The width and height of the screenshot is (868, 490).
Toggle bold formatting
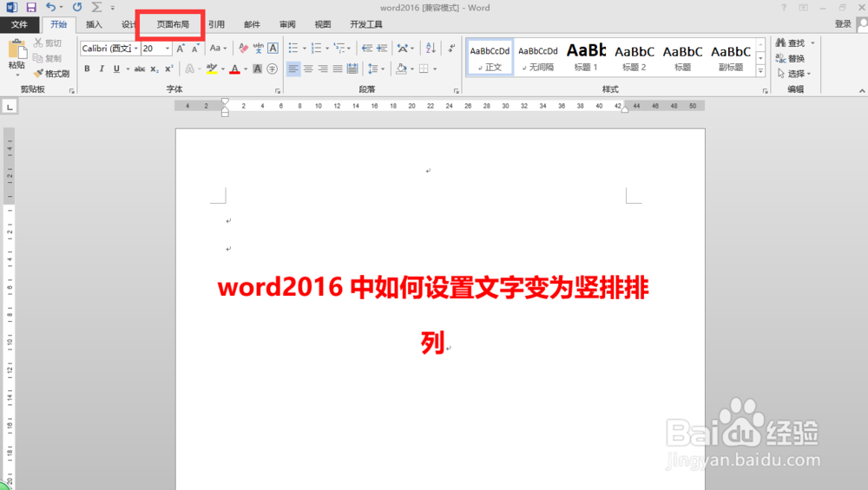87,69
